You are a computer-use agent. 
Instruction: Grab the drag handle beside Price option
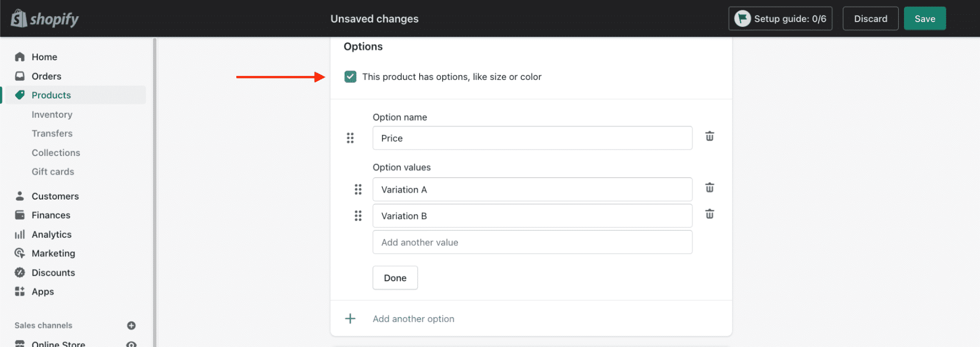click(350, 138)
